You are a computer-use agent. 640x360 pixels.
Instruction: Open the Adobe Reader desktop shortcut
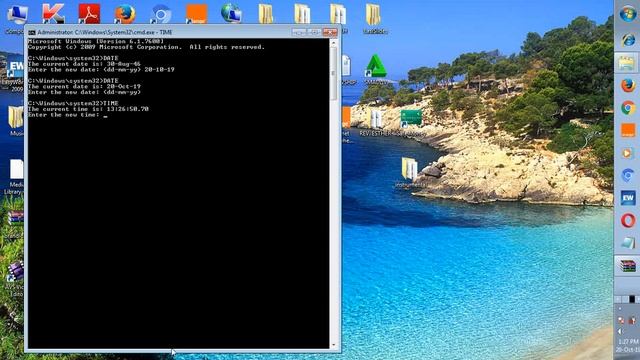coord(89,14)
